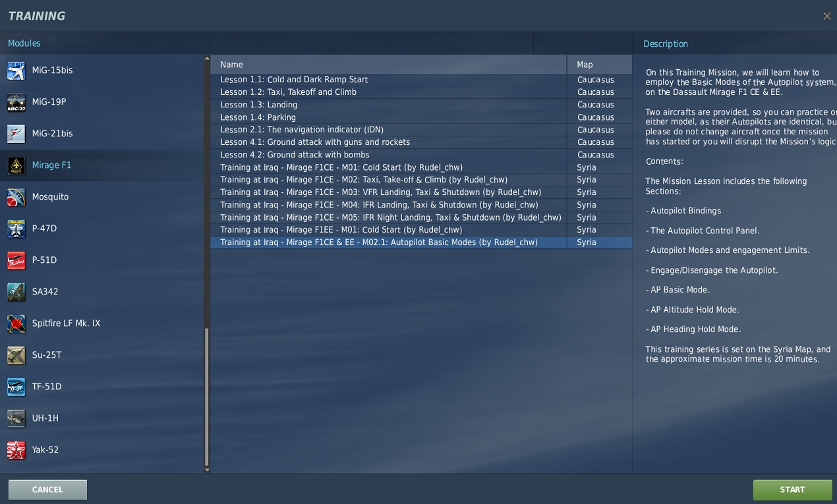Choose Lesson 4.2: Ground attack with bombs
Screen dimensions: 837x504
pos(295,155)
